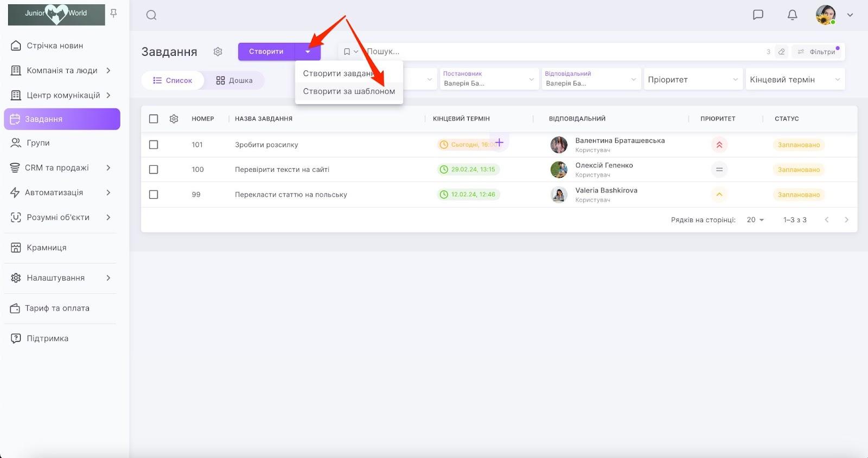Click the Розумні об'єкти icon

click(x=16, y=218)
